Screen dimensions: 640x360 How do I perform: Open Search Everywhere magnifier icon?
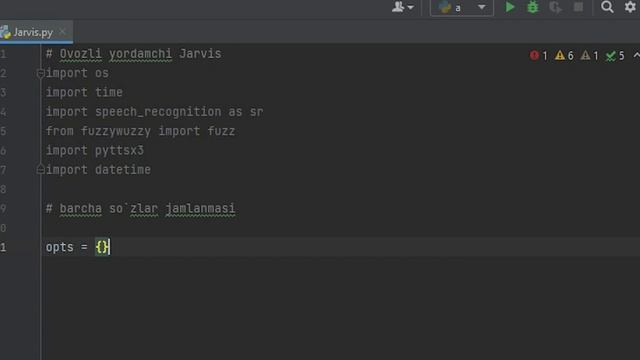607,7
